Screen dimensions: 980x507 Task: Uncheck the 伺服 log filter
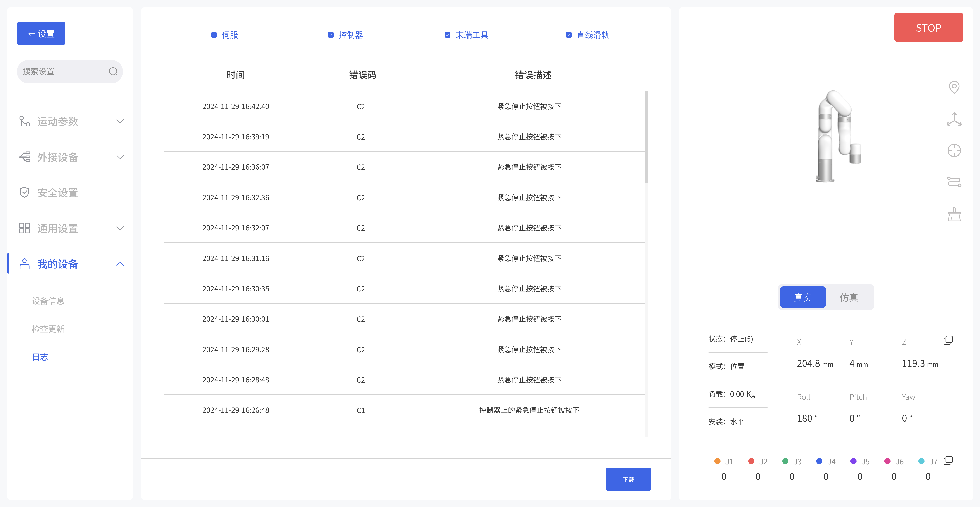tap(214, 35)
